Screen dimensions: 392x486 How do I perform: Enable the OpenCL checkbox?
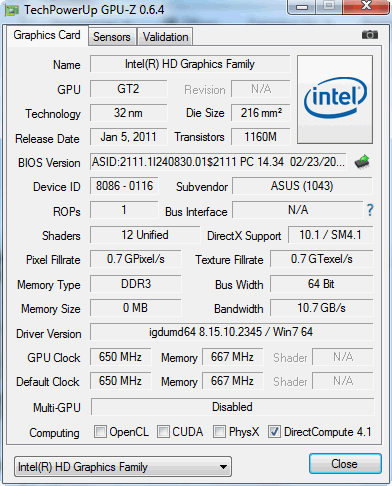tap(100, 431)
